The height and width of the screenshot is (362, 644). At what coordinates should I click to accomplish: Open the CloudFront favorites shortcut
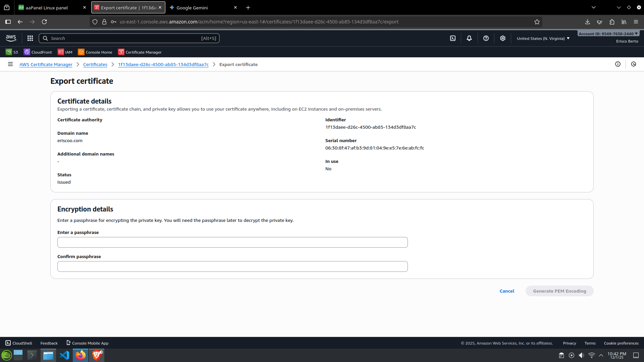click(38, 52)
